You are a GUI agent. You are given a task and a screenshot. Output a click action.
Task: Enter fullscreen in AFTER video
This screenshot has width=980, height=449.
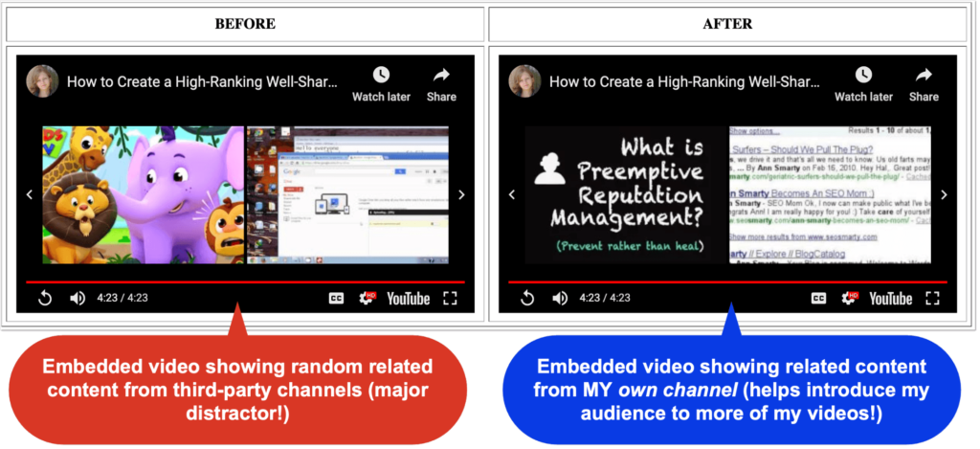click(x=932, y=299)
